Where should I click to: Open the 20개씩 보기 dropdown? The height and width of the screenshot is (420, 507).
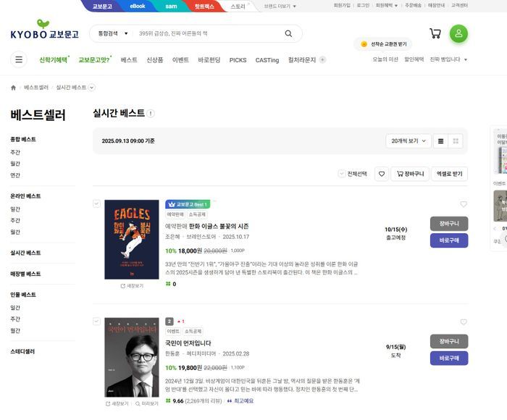click(408, 141)
